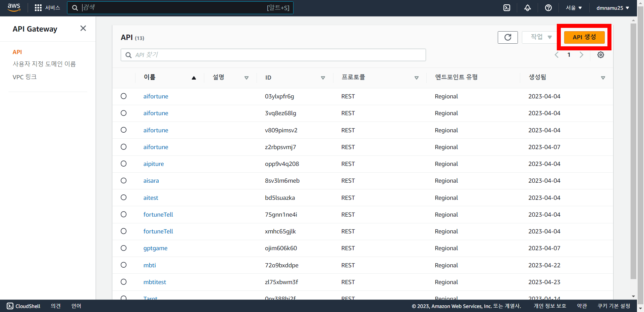Launch CloudShell from top bar icon
644x312 pixels.
(507, 8)
